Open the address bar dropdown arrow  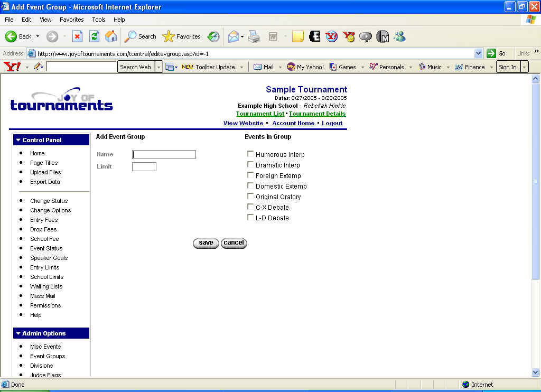click(479, 53)
